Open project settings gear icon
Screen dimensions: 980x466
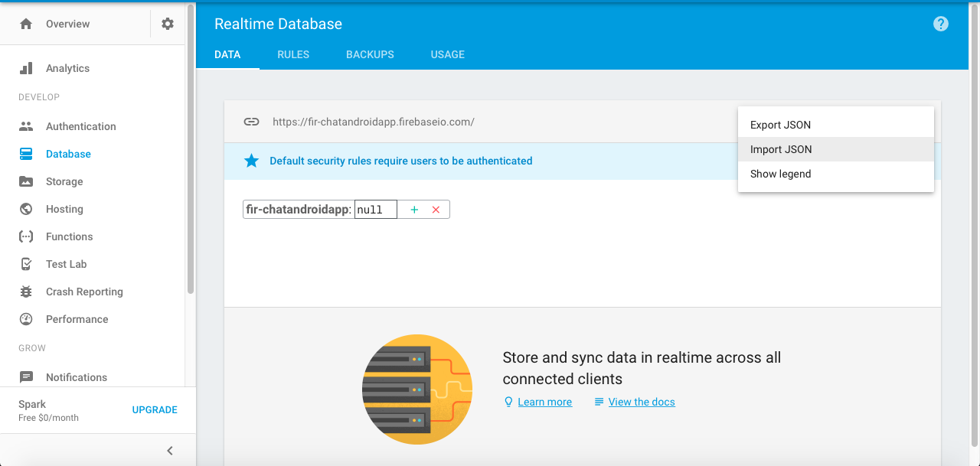click(168, 24)
